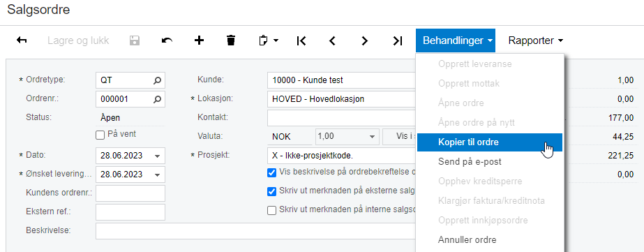This screenshot has height=252, width=644.
Task: Open the Ønsket levering date dropdown
Action: tap(157, 175)
